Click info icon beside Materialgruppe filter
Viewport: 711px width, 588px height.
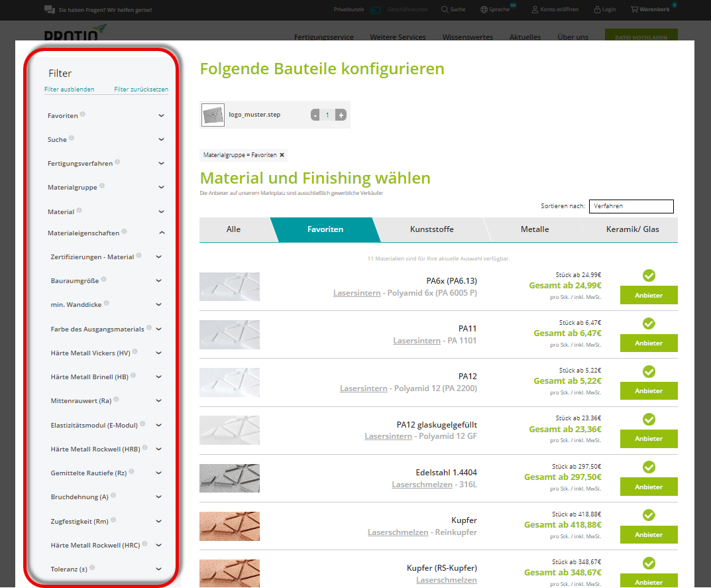pyautogui.click(x=102, y=186)
